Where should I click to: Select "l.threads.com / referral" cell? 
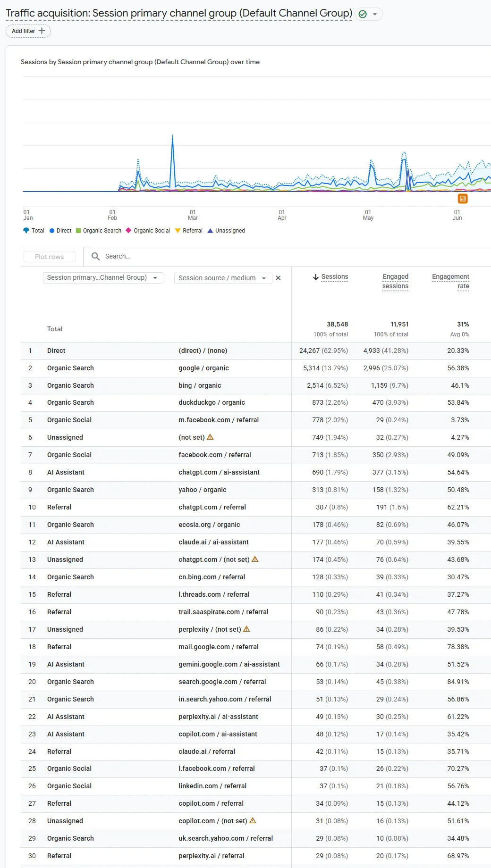point(214,594)
